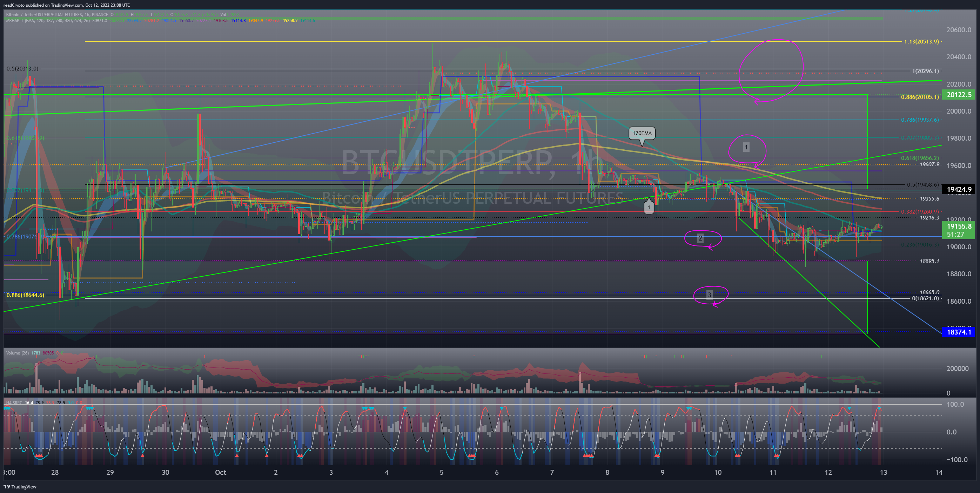
Task: Click the Vol 1.783K reading in the legend
Action: click(230, 15)
